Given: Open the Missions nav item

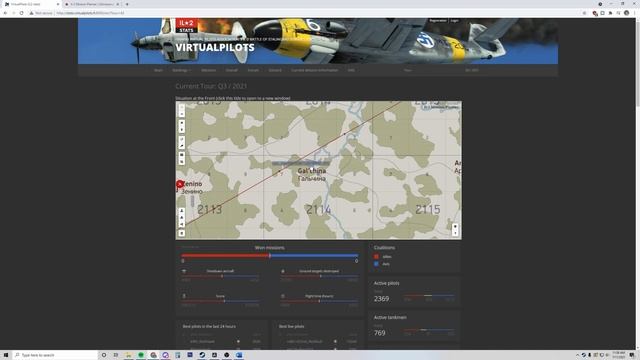Looking at the screenshot, I should (208, 70).
